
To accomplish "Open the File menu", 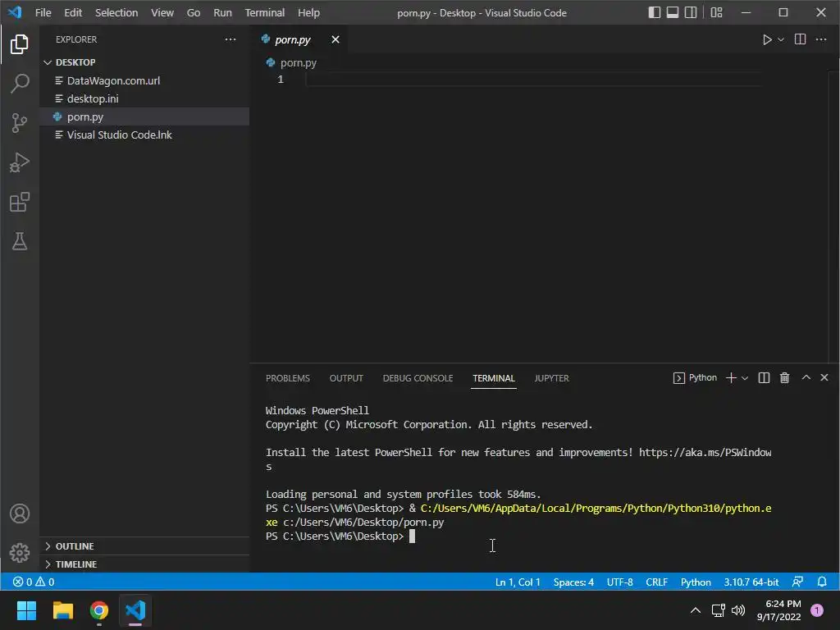I will [43, 12].
